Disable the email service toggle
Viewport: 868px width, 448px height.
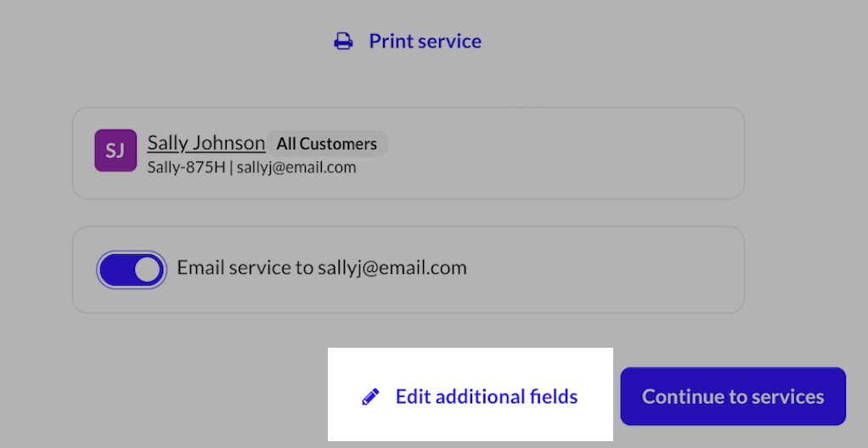(132, 269)
